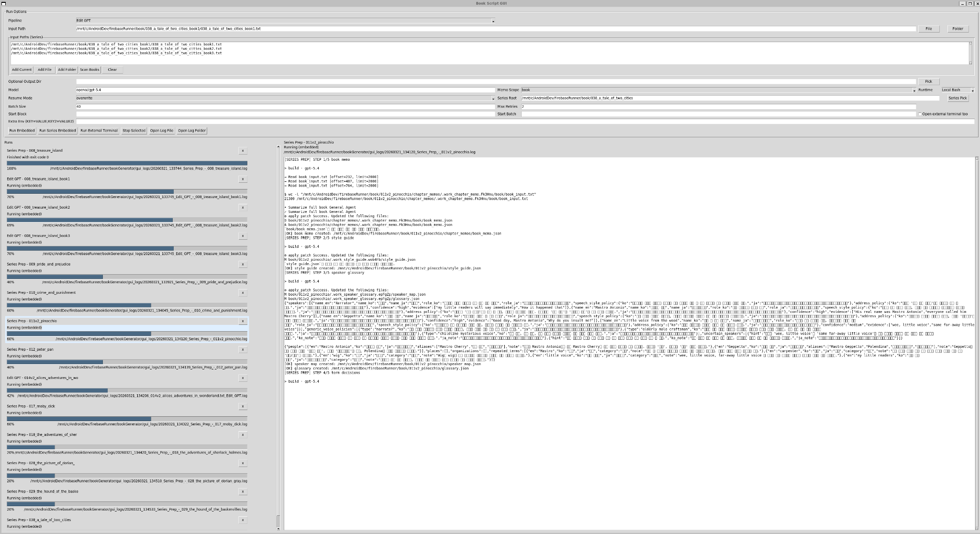Close the Edit GPT 008_treasure_island_book1 run
The height and width of the screenshot is (534, 980).
[243, 179]
